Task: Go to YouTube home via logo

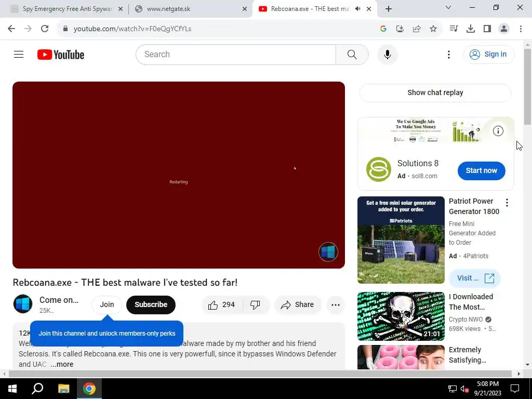Action: click(x=61, y=55)
